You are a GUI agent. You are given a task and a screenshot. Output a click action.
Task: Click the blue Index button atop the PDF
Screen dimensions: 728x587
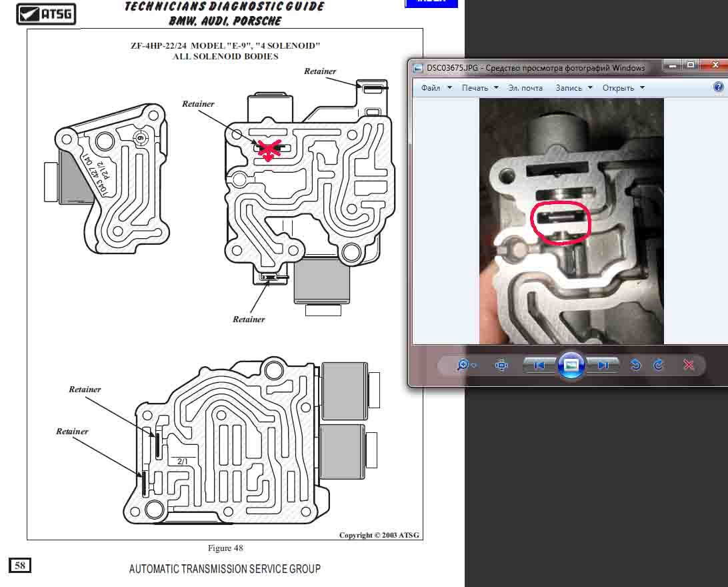click(431, 3)
